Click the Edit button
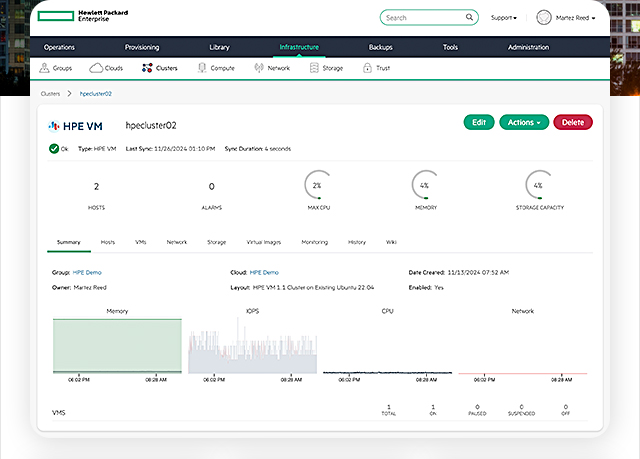Viewport: 640px width, 459px height. pos(479,122)
